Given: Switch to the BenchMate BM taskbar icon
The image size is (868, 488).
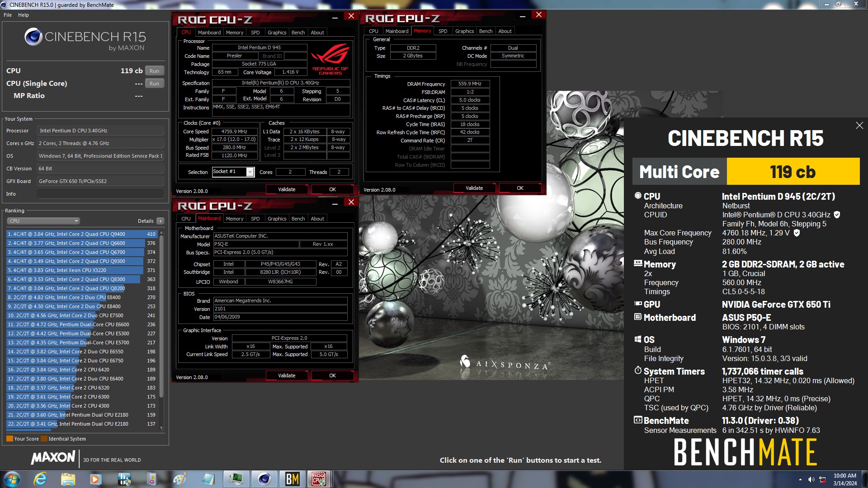Looking at the screenshot, I should pyautogui.click(x=292, y=479).
